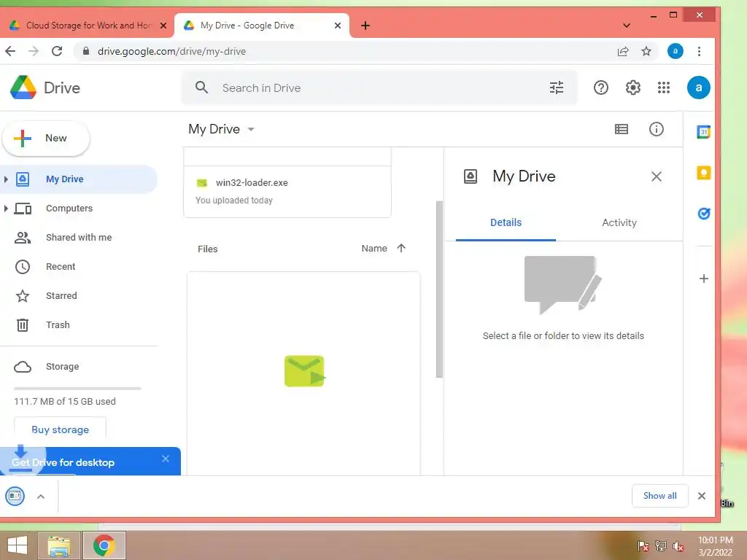Click the Chrome forward arrow
Viewport: 747px width, 560px height.
[34, 51]
